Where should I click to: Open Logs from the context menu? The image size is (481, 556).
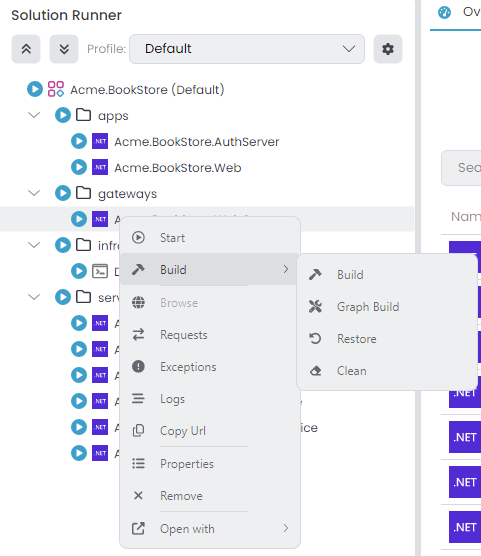tap(210, 399)
